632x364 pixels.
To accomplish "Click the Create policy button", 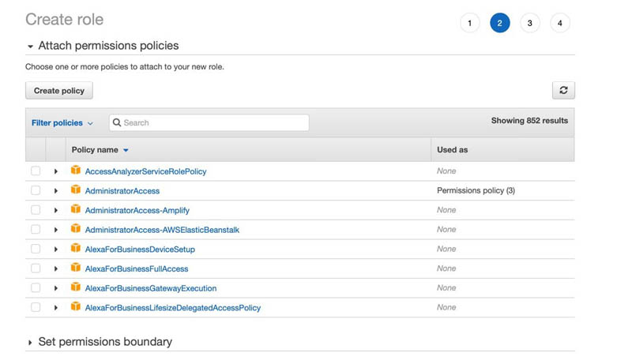I will 59,91.
